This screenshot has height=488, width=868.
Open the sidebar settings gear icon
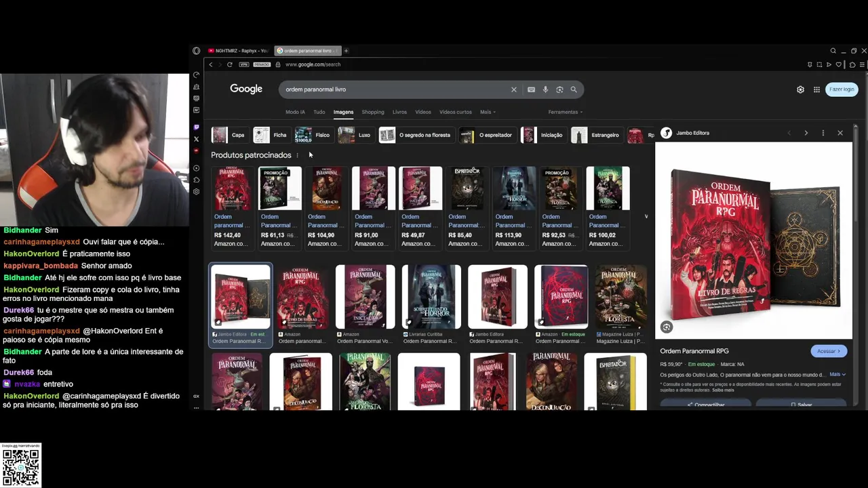point(196,192)
